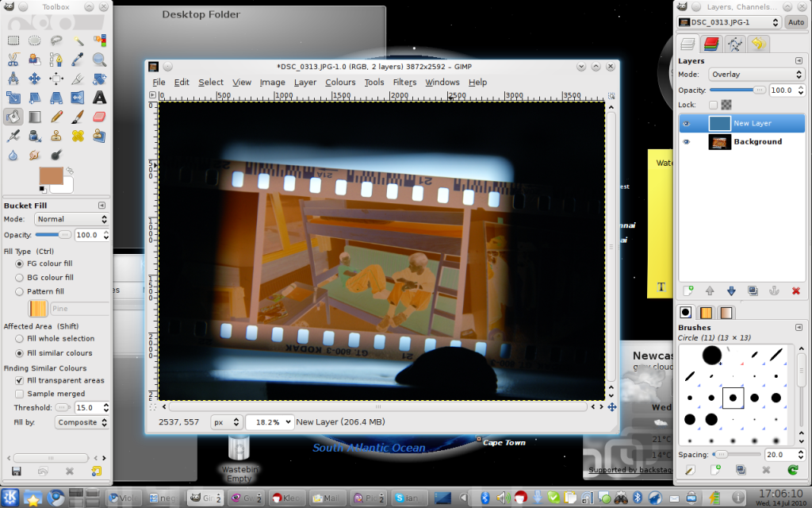The width and height of the screenshot is (812, 508).
Task: Switch to the Channels tab
Action: (711, 44)
